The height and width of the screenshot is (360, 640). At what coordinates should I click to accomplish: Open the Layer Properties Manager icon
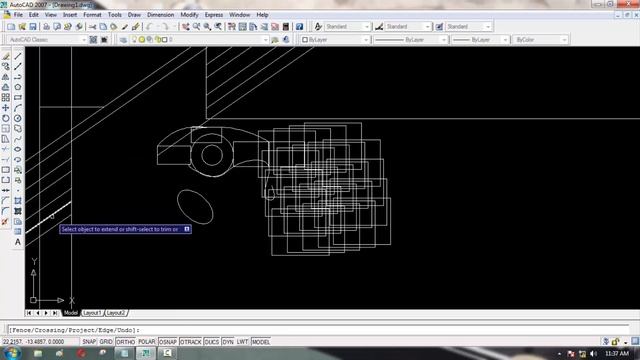123,40
